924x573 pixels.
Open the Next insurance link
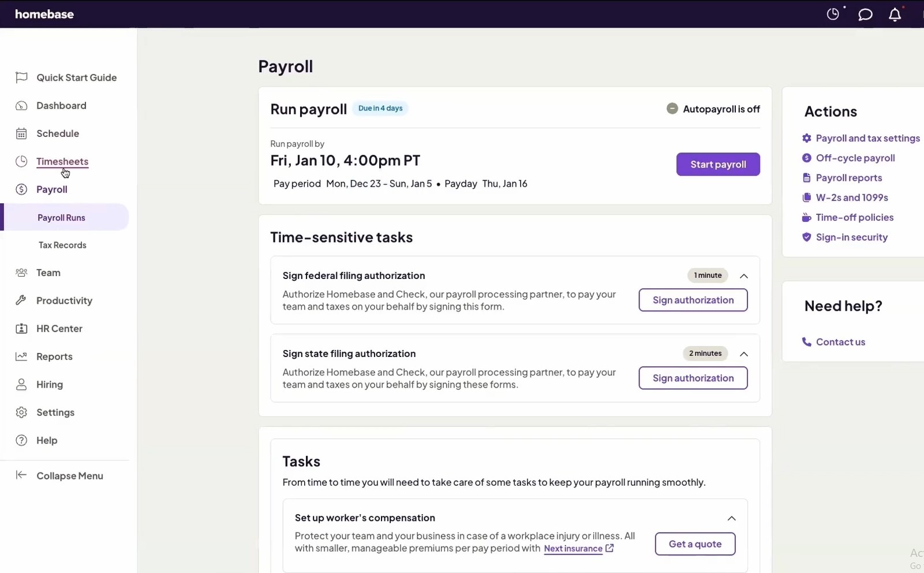coord(574,549)
